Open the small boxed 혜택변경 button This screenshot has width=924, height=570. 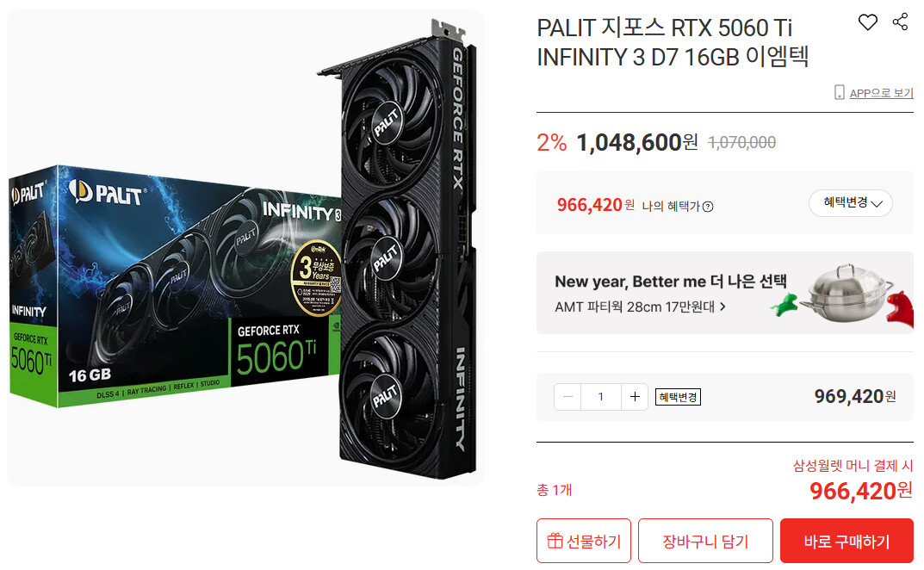[678, 397]
